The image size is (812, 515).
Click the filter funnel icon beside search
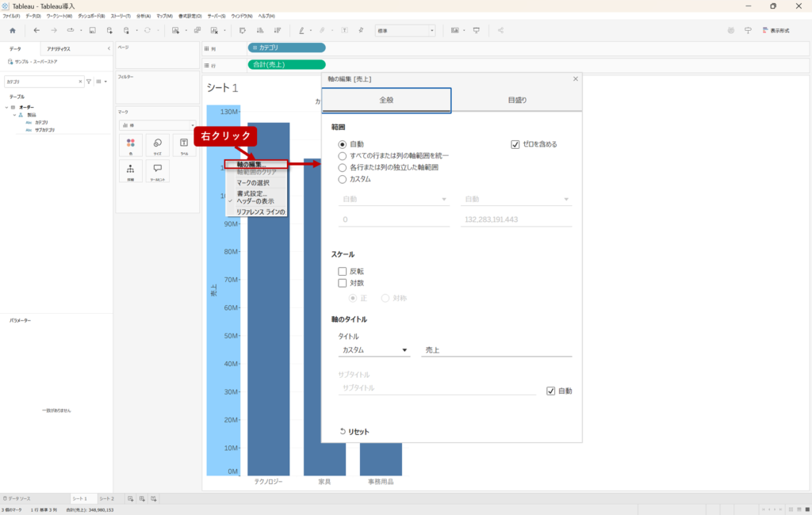89,81
